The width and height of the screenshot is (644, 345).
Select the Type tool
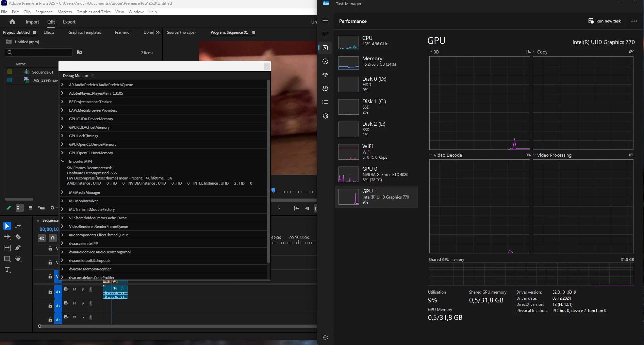tap(7, 270)
